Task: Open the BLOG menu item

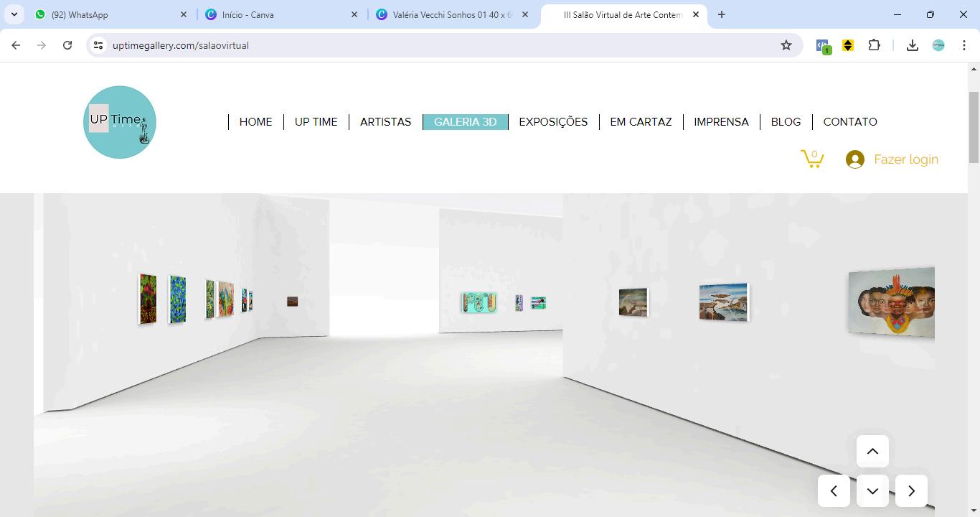Action: 786,122
